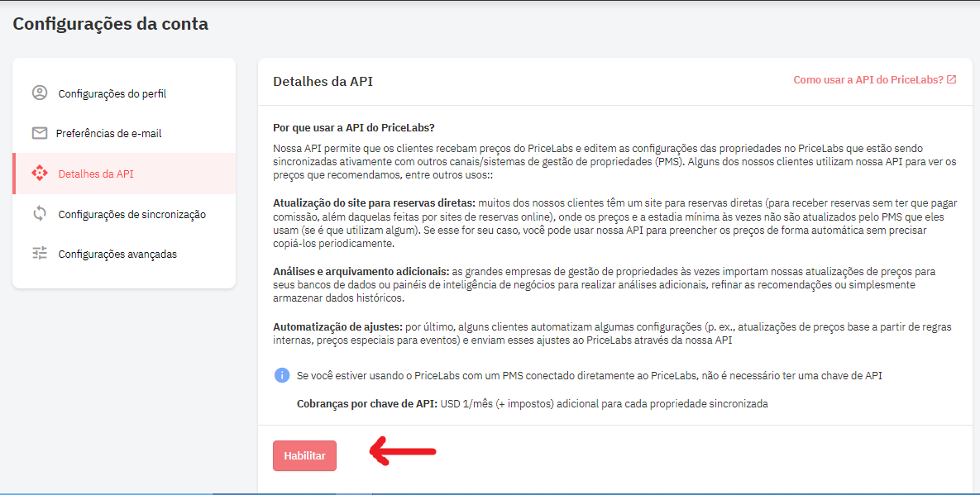Click the external link icon beside PriceLabs API
The height and width of the screenshot is (495, 980).
(x=951, y=79)
